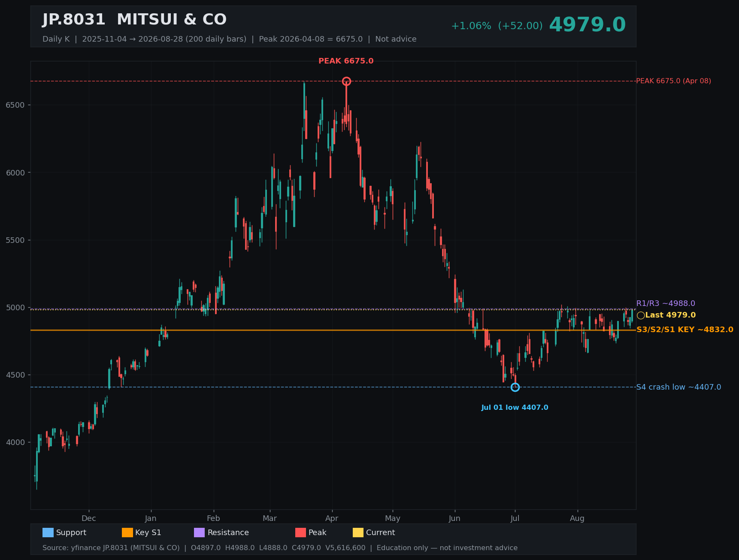
Task: Select the red circle marker at the peak
Action: click(x=346, y=81)
